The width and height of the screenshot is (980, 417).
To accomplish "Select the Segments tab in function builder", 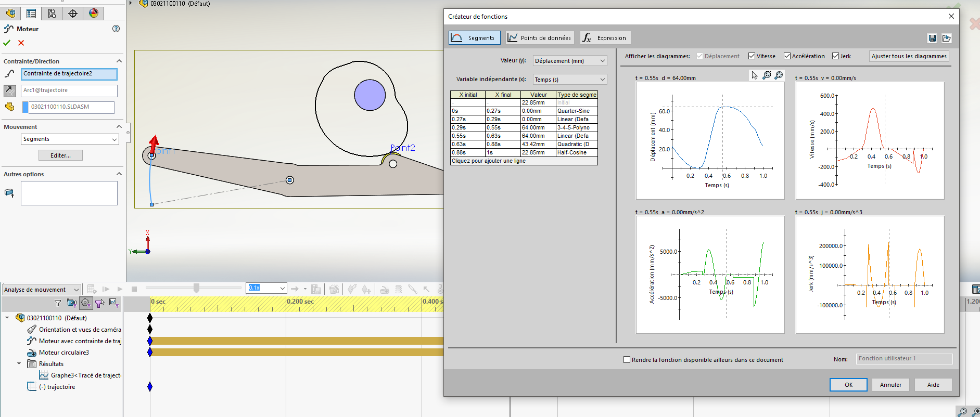I will pyautogui.click(x=475, y=37).
